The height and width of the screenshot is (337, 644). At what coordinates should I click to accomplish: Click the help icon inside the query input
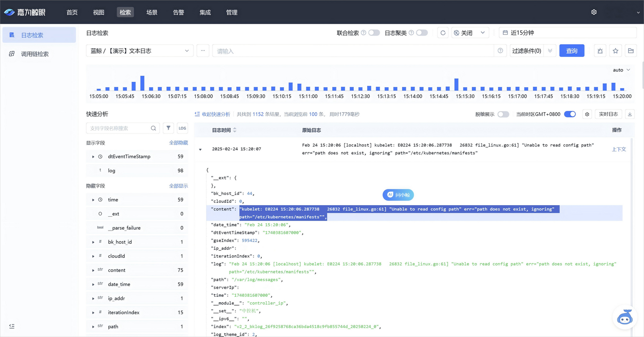500,51
